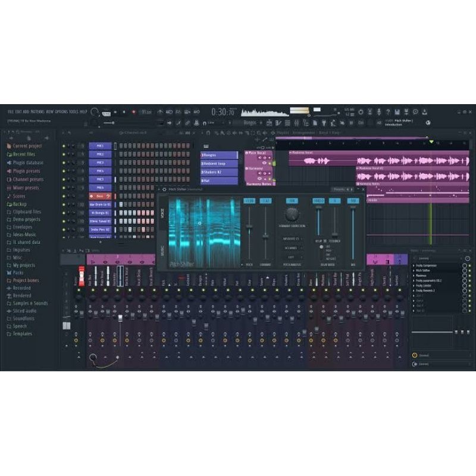The height and width of the screenshot is (476, 476).
Task: Toggle mute LED for the Bass channel
Action: click(64, 196)
